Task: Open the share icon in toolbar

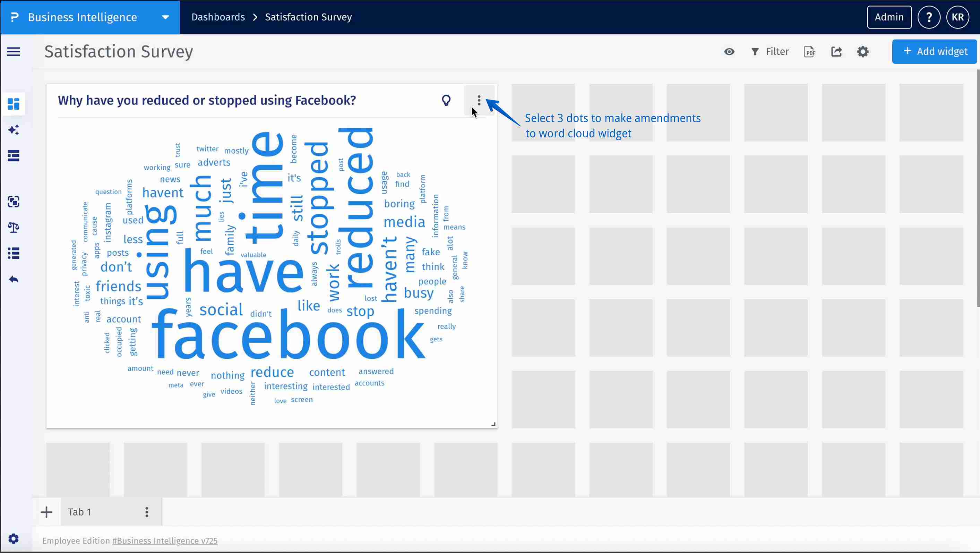Action: pos(836,51)
